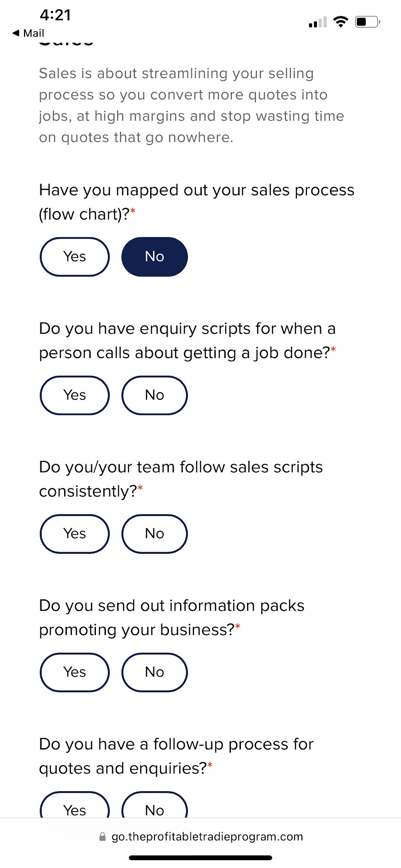Answer No to sending information packs
Image resolution: width=401 pixels, height=868 pixels.
tap(154, 672)
